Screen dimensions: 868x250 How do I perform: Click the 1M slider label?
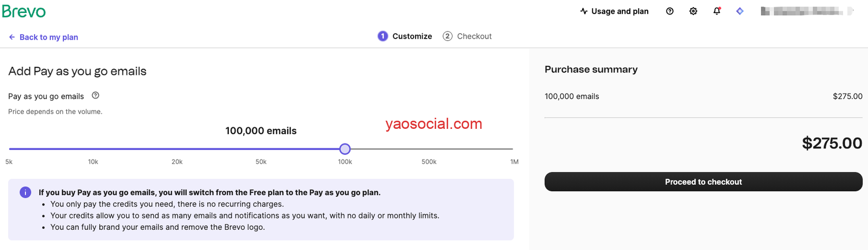click(514, 162)
